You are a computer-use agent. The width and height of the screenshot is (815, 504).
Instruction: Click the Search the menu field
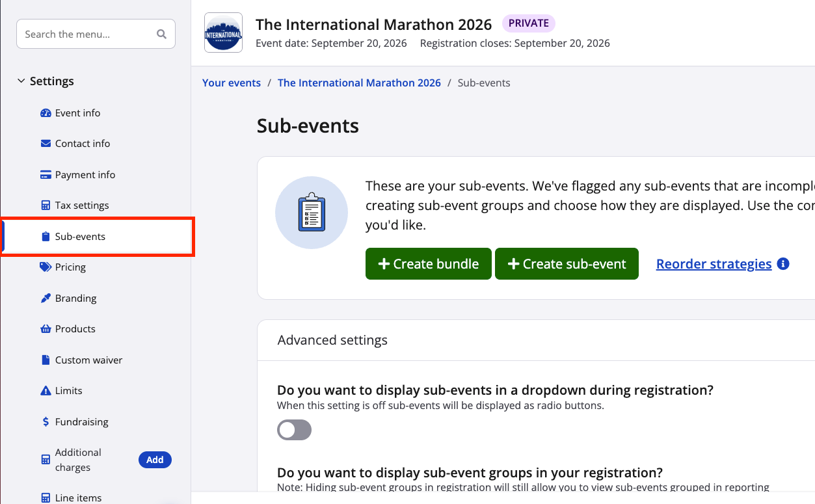88,34
